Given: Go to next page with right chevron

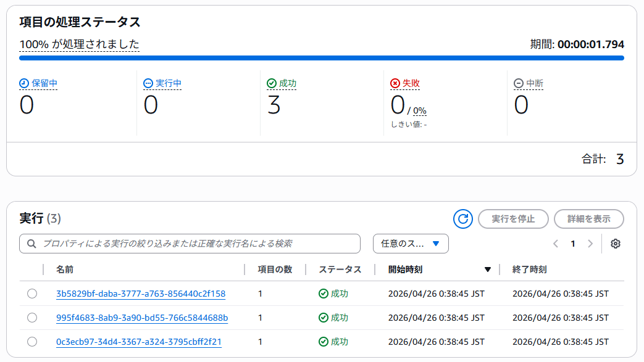Looking at the screenshot, I should pos(590,244).
